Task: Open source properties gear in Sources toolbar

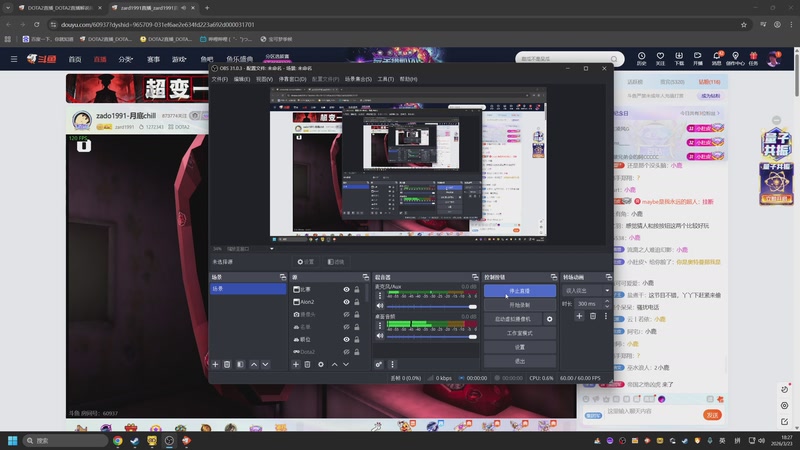Action: point(320,364)
